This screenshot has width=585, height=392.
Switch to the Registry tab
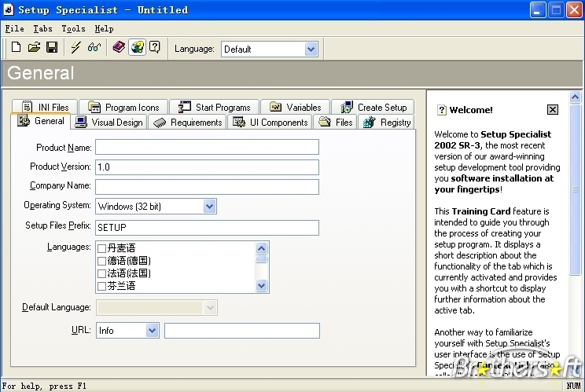pyautogui.click(x=387, y=123)
